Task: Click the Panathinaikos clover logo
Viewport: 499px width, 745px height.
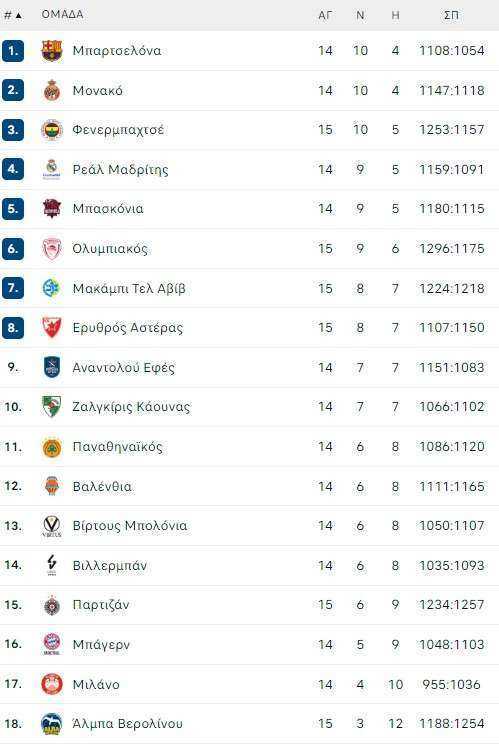Action: click(51, 447)
